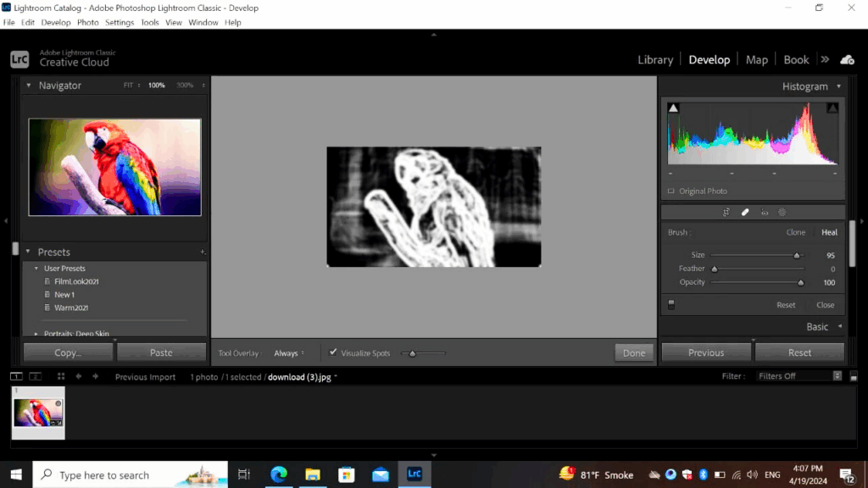Open the Filters Off dropdown
The height and width of the screenshot is (488, 868).
tap(799, 376)
